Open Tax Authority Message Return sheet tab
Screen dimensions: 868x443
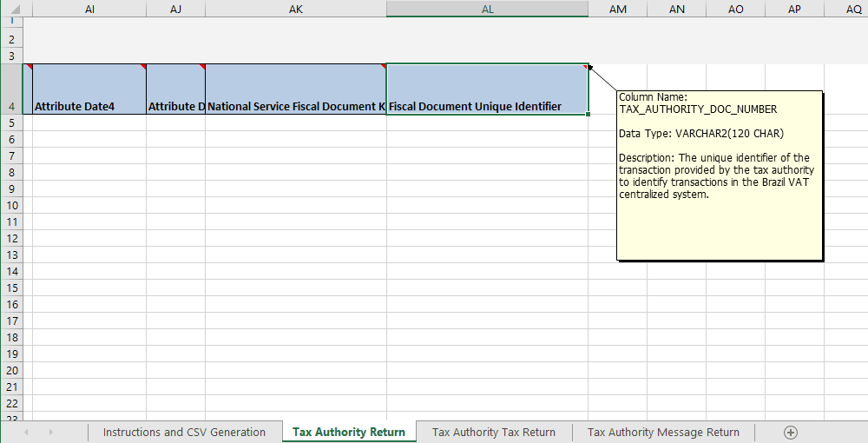pyautogui.click(x=663, y=433)
